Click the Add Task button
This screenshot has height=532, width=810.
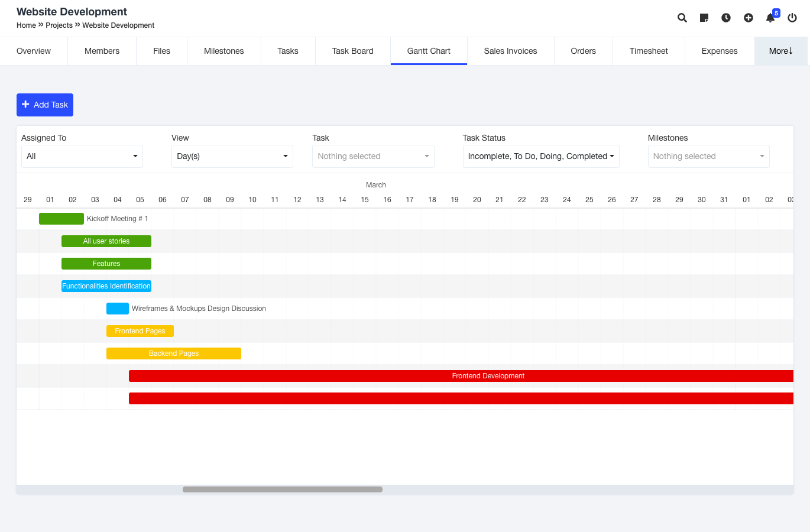(44, 105)
